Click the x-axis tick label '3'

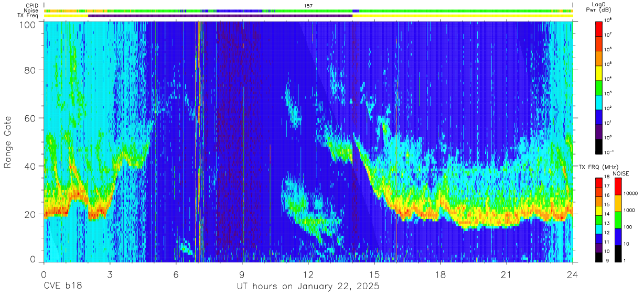pos(110,274)
